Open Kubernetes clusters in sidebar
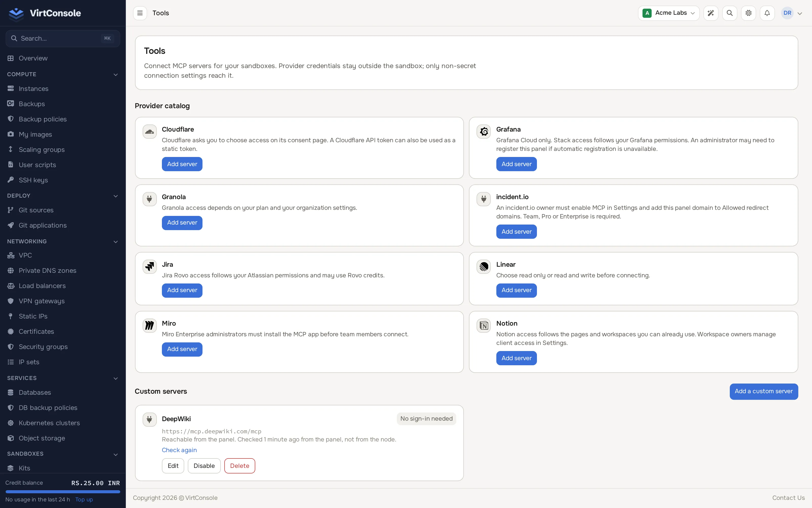The height and width of the screenshot is (508, 812). coord(63,423)
